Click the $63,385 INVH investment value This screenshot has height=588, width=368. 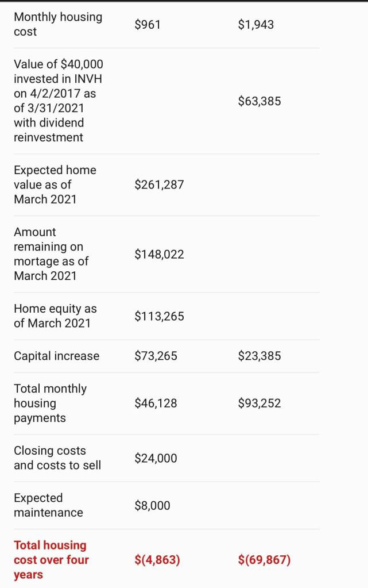[x=259, y=101]
